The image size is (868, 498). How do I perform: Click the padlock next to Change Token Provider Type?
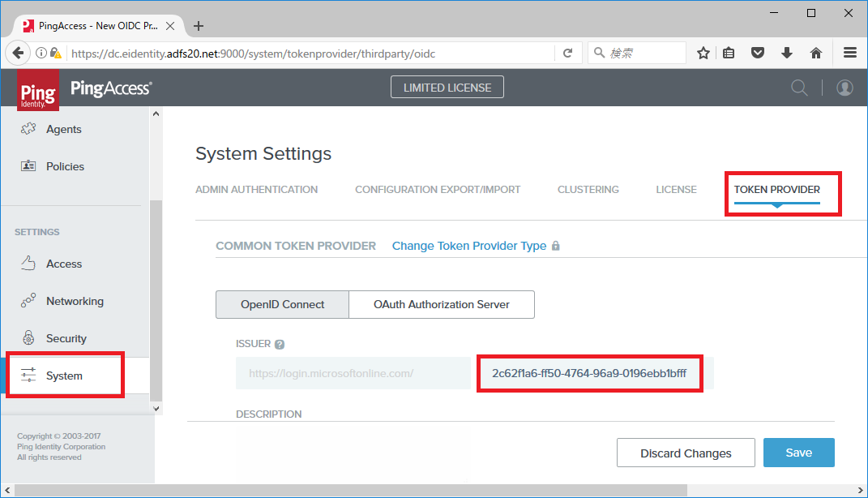pyautogui.click(x=558, y=245)
